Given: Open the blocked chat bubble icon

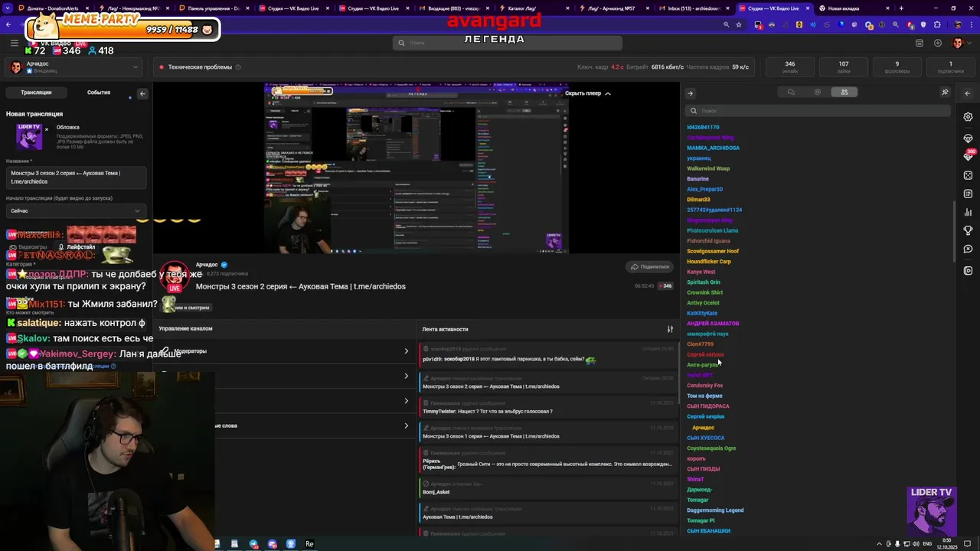Looking at the screenshot, I should [x=968, y=249].
